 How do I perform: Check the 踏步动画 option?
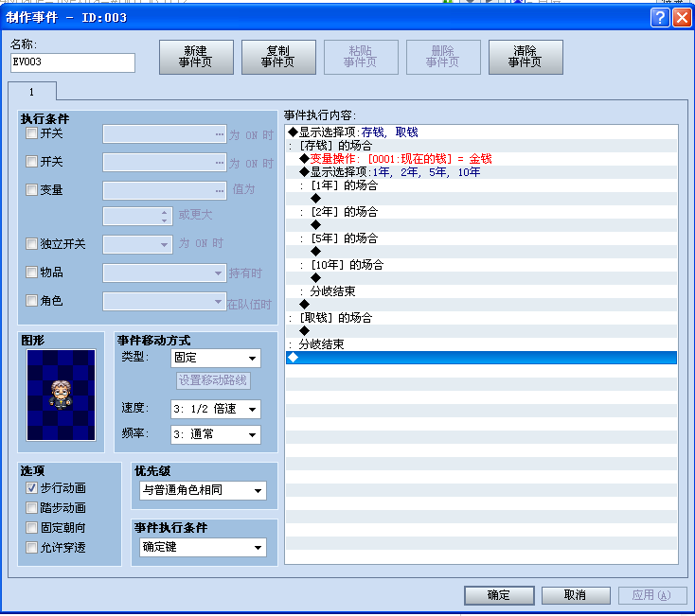click(x=31, y=507)
